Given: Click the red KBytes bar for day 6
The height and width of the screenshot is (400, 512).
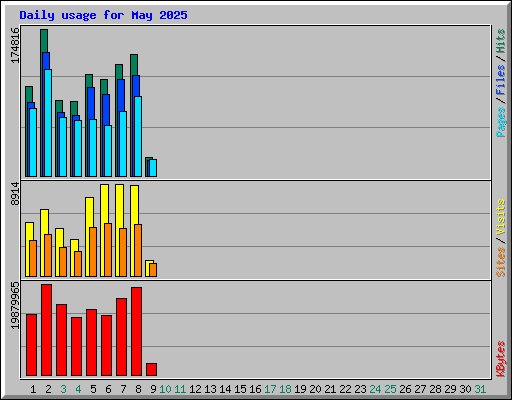Looking at the screenshot, I should (x=107, y=346).
